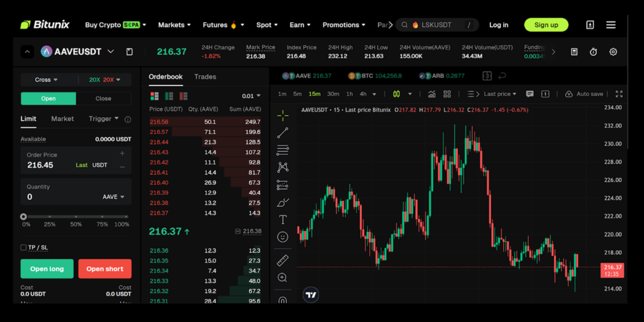This screenshot has width=644, height=322.
Task: Select the 4h timeframe
Action: [x=363, y=94]
